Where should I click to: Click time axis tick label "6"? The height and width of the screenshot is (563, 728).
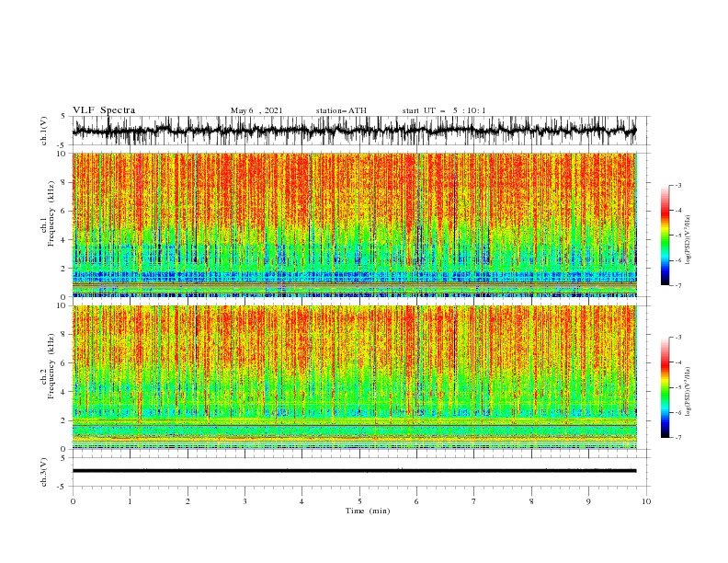(x=416, y=501)
